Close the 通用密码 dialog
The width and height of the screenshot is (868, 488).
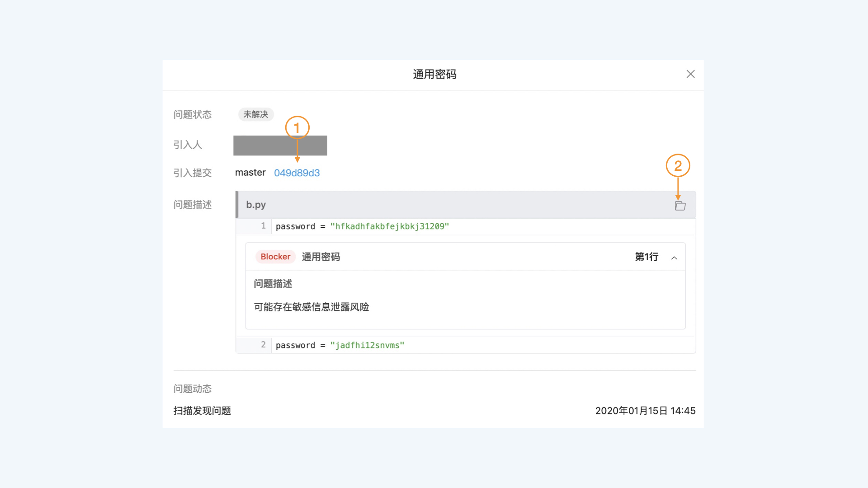click(x=690, y=74)
